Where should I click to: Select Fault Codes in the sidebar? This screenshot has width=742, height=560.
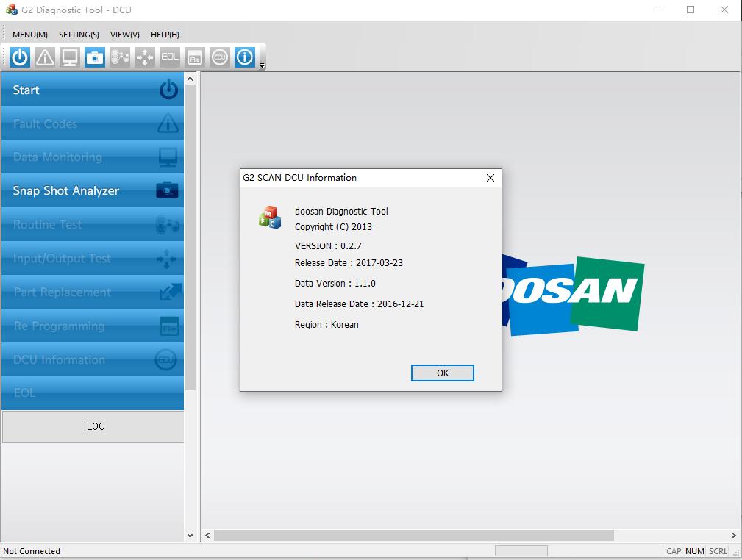pyautogui.click(x=92, y=123)
